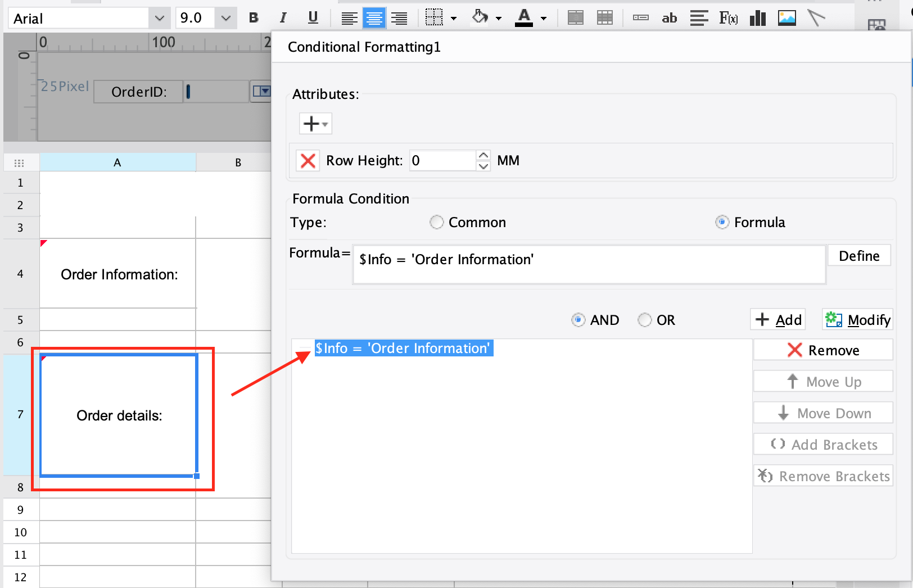The width and height of the screenshot is (913, 588).
Task: Click Remove Brackets button
Action: [x=823, y=476]
